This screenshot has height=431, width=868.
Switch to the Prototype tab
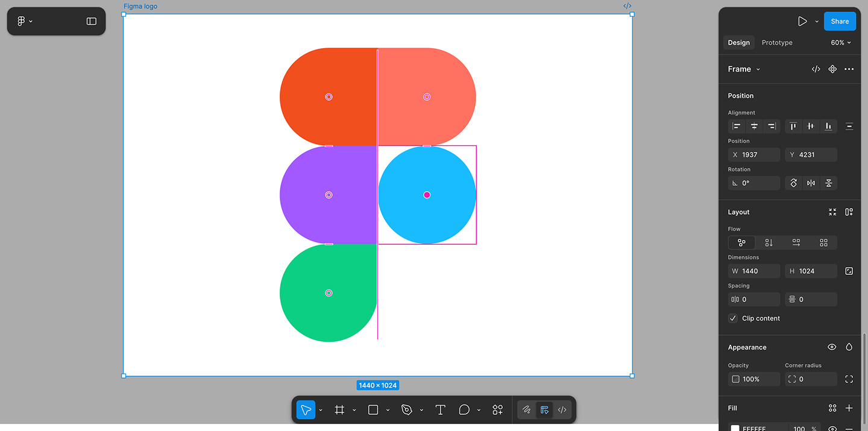pos(777,43)
